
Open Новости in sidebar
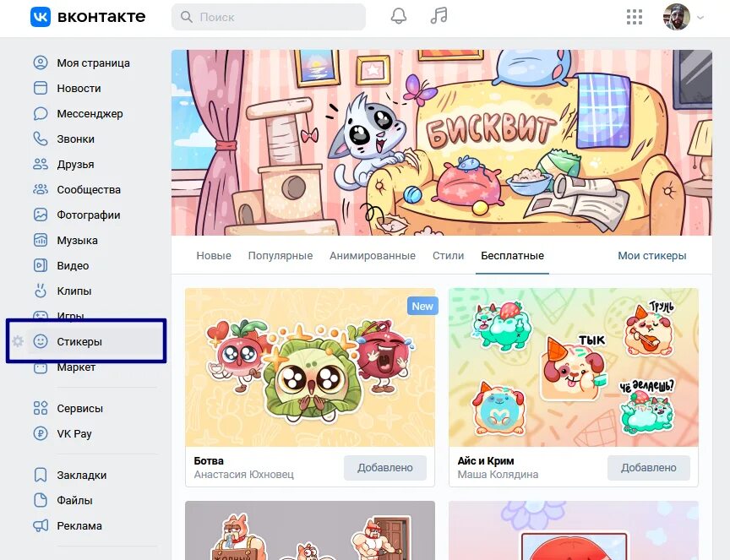pos(79,88)
